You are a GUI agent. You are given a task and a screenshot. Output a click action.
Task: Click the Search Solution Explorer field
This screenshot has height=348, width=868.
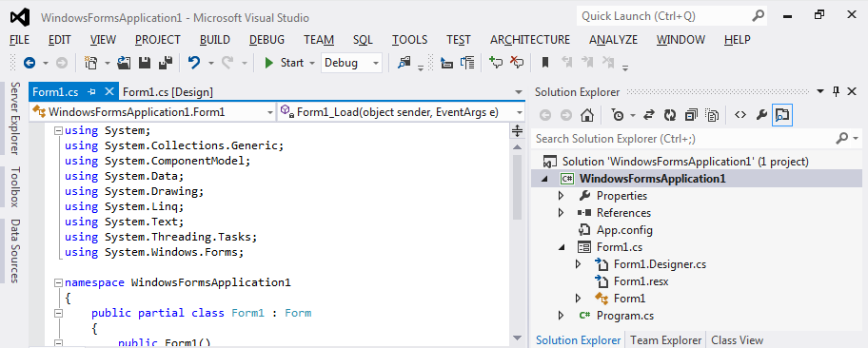tap(697, 138)
